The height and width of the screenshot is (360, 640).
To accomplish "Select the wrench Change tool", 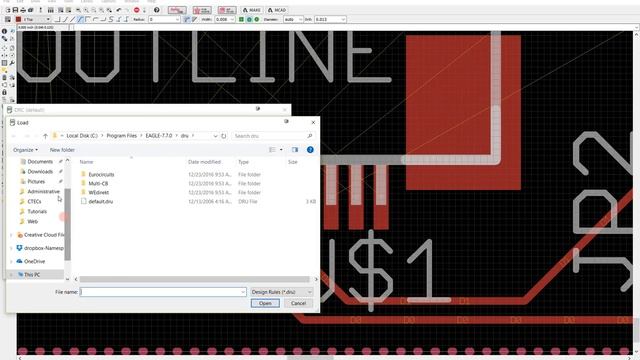I will click(12, 63).
